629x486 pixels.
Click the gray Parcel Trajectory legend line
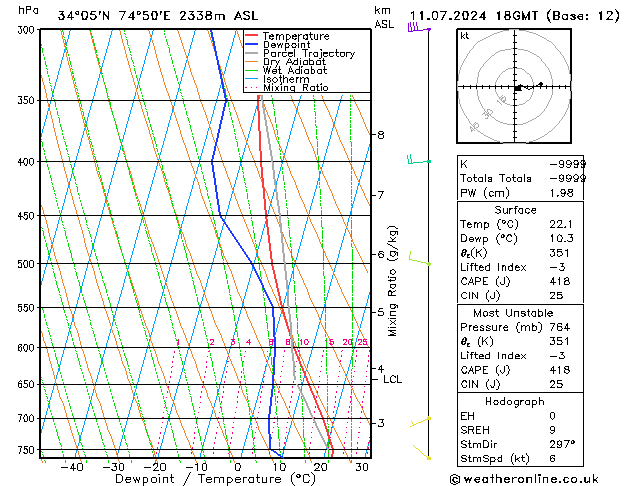(x=252, y=53)
